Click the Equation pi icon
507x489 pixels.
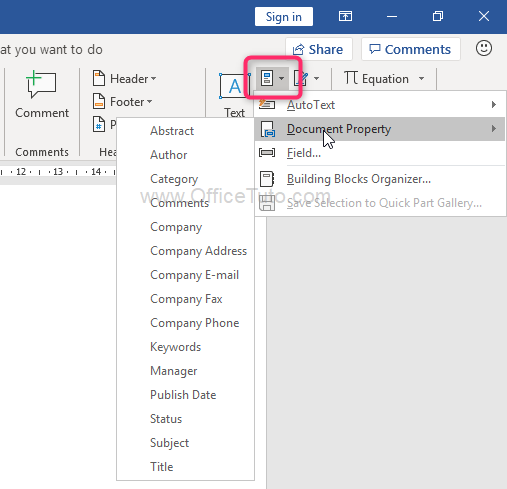click(351, 78)
